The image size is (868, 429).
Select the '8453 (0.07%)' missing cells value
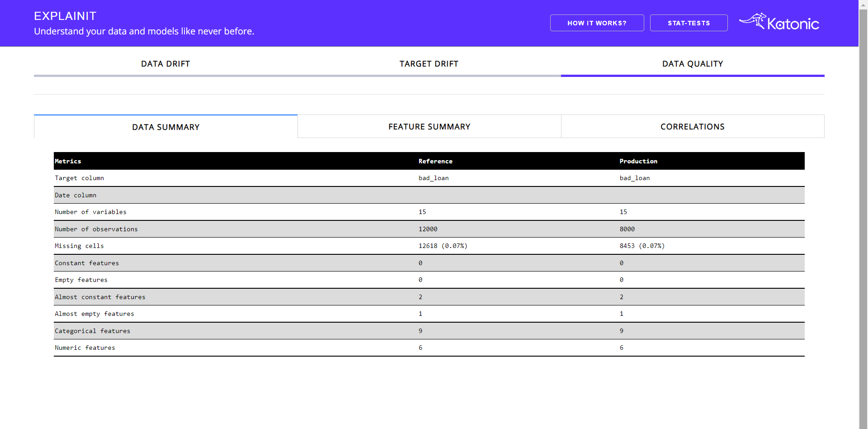[x=642, y=246]
